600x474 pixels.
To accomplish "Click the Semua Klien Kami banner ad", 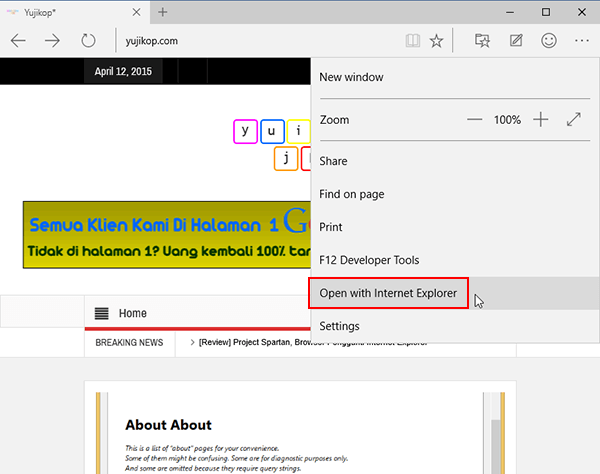I will [166, 235].
